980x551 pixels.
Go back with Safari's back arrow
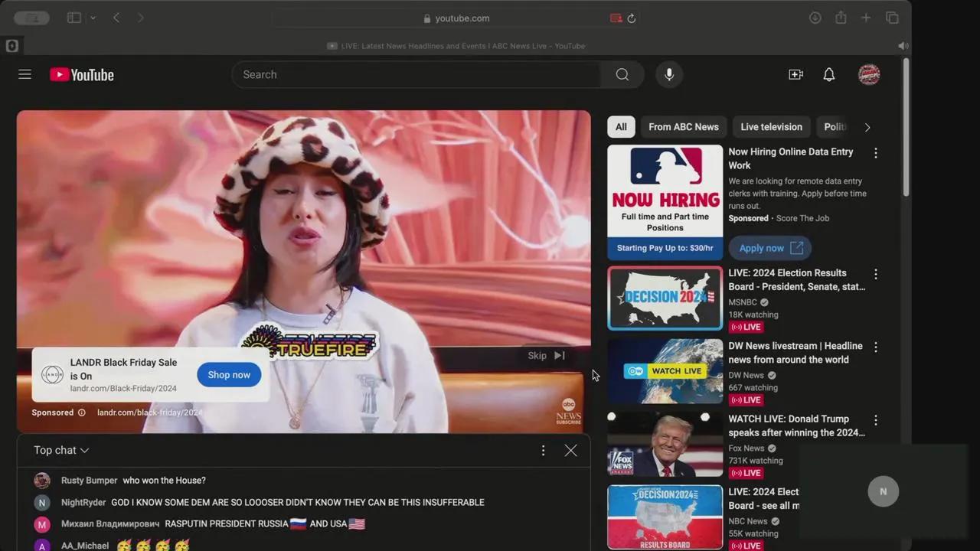coord(116,18)
